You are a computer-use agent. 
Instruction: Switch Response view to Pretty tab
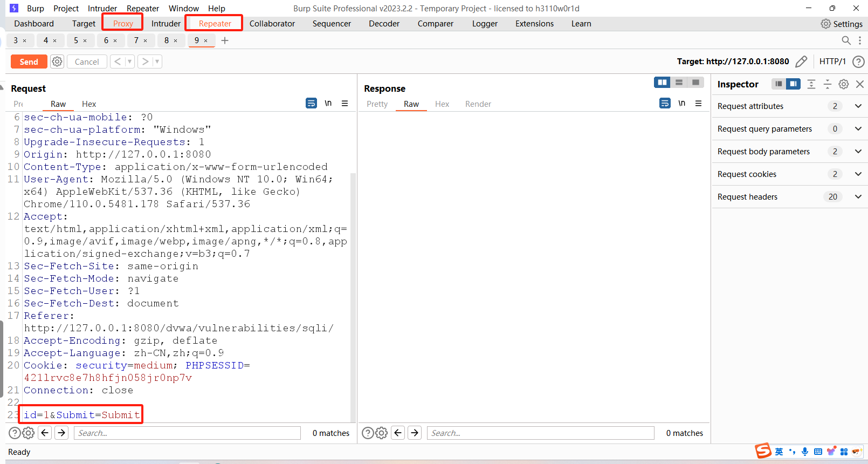(377, 104)
